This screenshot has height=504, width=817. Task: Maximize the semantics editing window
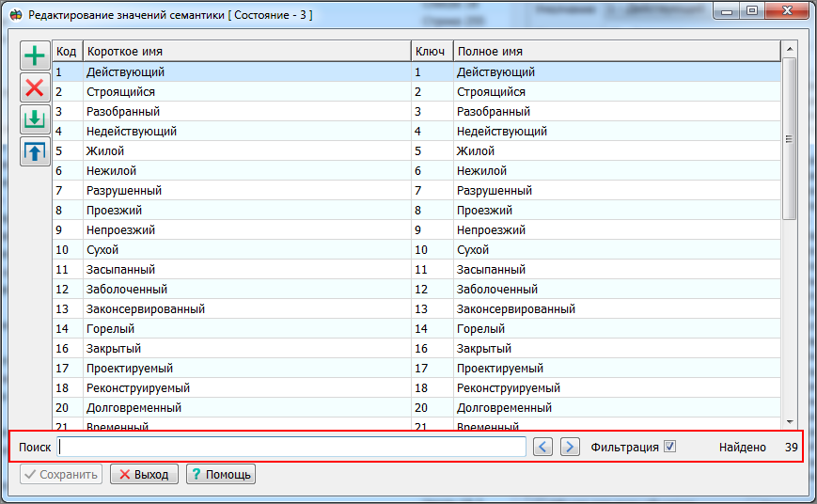tap(752, 11)
